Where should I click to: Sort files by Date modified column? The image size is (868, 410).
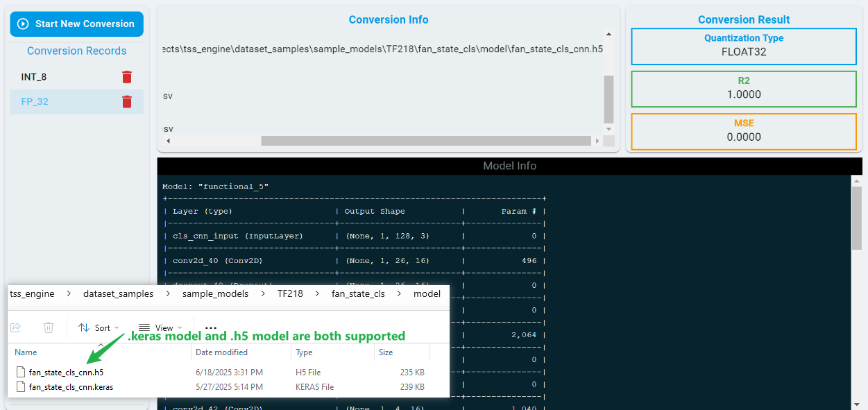(221, 352)
